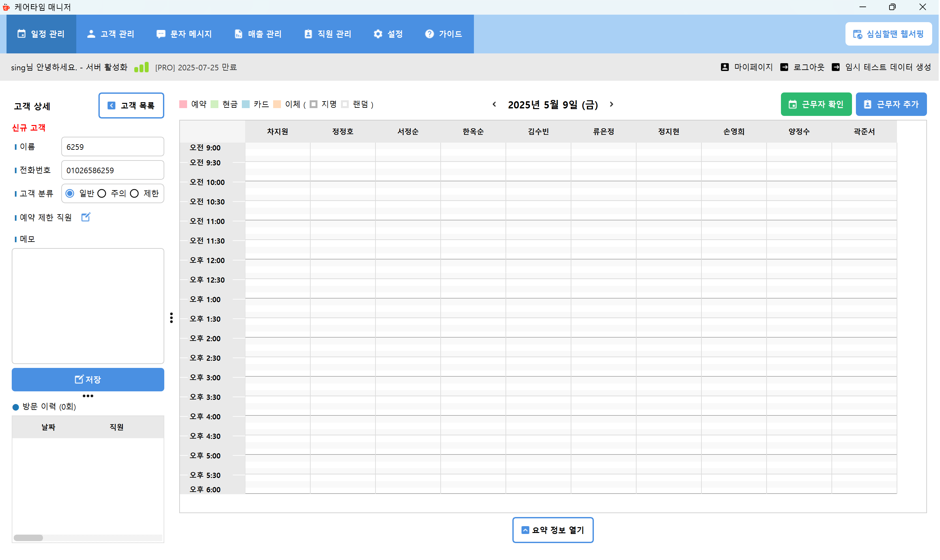Open the 고객 관리 menu tab

click(x=110, y=34)
